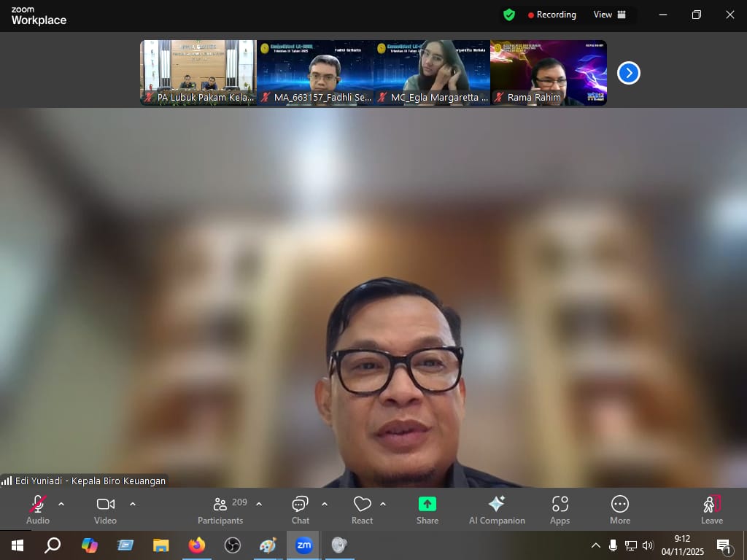Expand the Chat options arrow
This screenshot has height=560, width=747.
324,504
